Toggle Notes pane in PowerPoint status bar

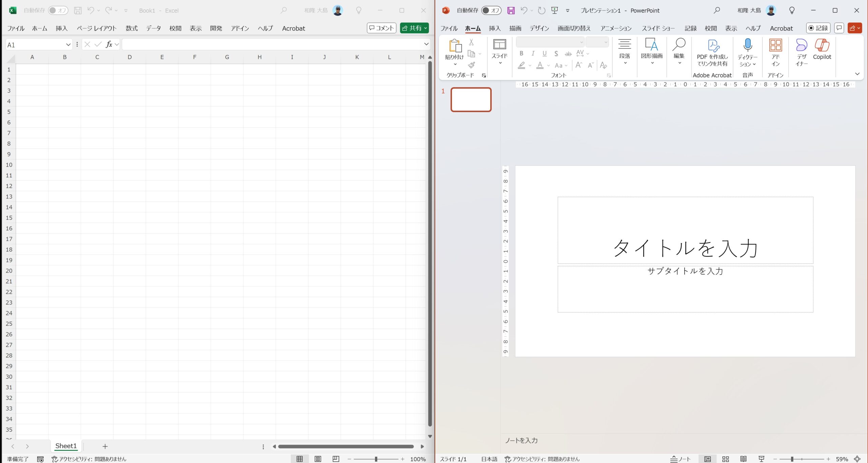(680, 459)
